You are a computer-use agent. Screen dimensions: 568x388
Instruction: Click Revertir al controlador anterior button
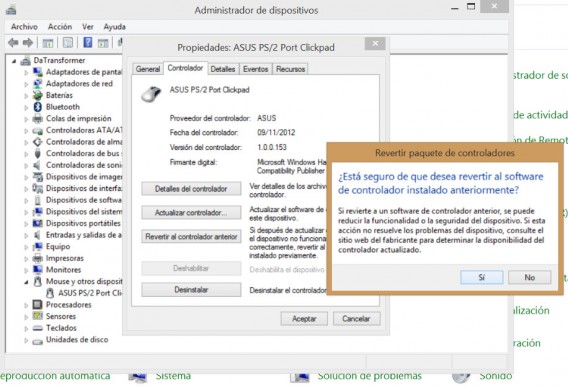(191, 237)
